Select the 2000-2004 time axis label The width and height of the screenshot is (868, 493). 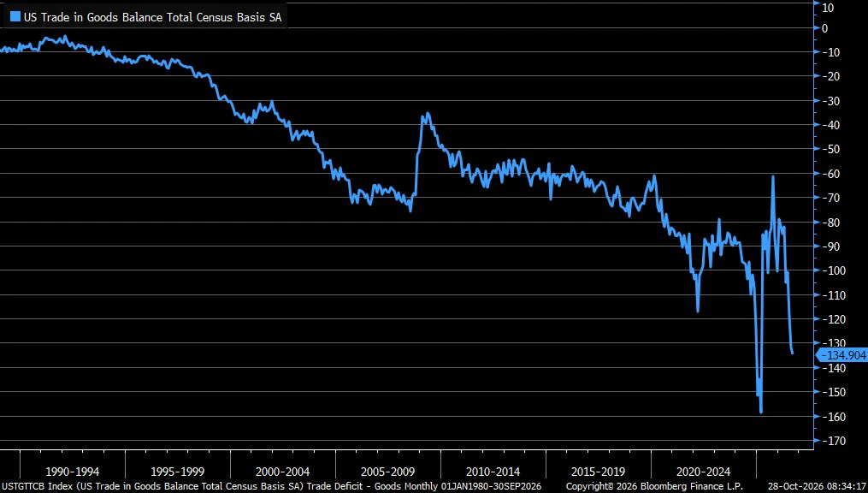point(283,472)
